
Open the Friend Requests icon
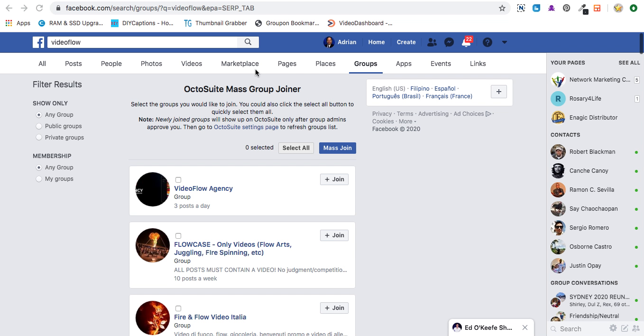point(432,42)
